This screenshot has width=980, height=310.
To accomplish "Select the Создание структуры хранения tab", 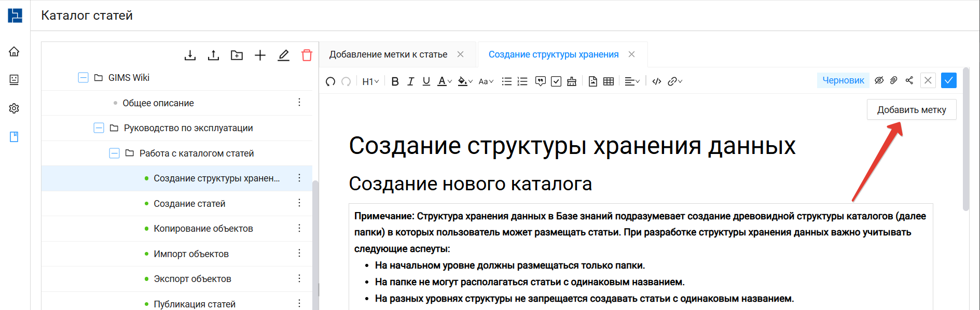I will coord(554,54).
